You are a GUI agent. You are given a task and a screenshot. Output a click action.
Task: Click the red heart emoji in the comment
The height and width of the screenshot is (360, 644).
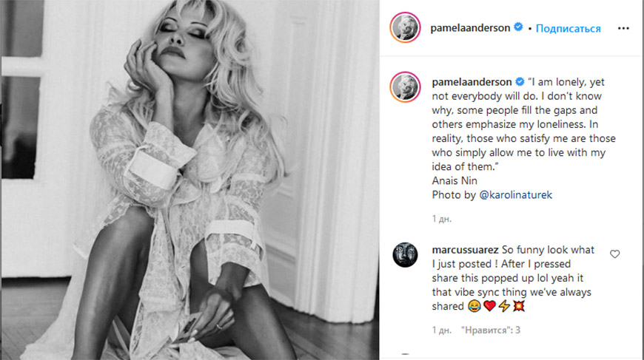click(x=489, y=306)
